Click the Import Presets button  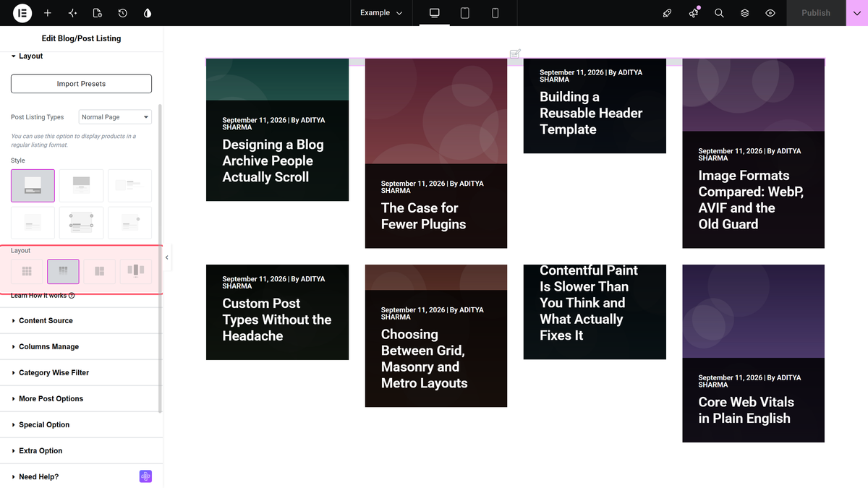tap(81, 84)
